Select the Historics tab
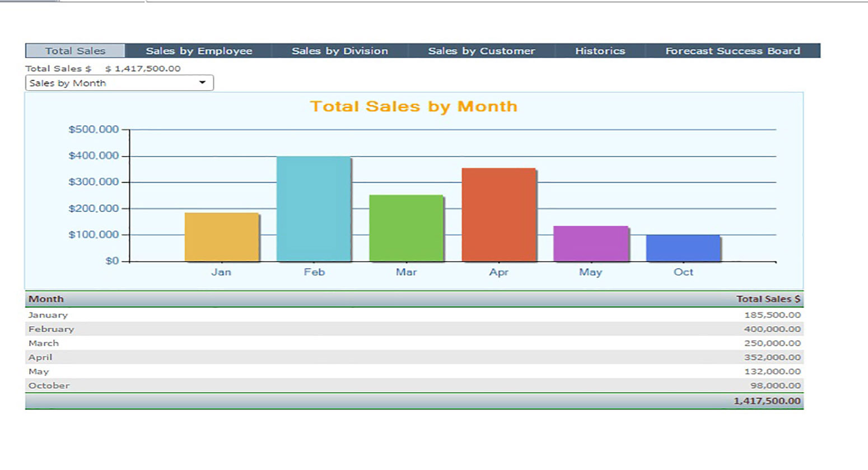 (x=600, y=51)
